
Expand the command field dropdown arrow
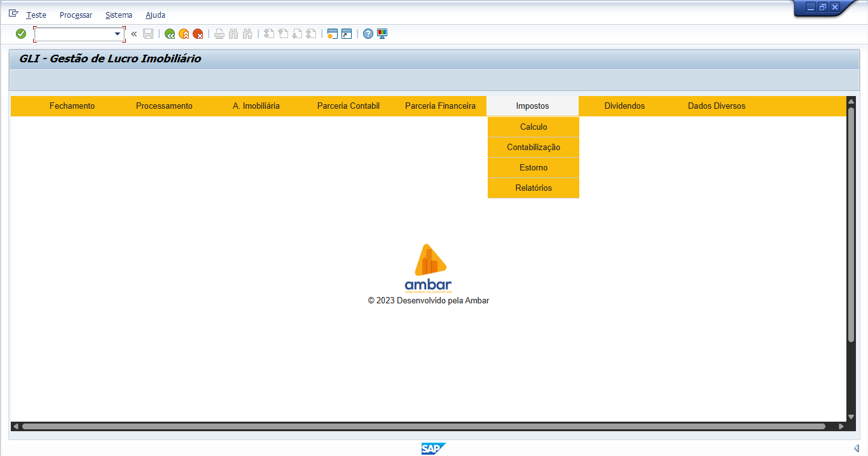coord(118,34)
